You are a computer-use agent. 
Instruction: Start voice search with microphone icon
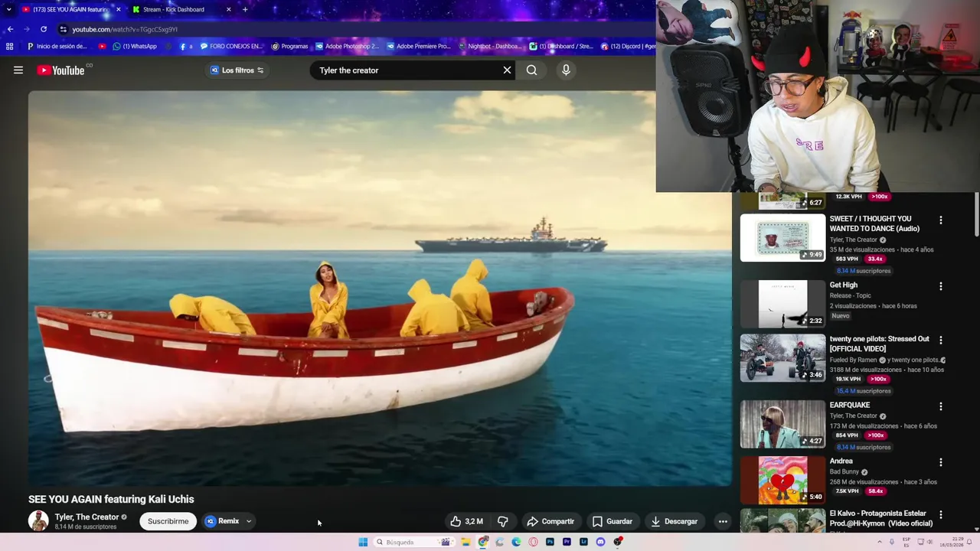point(566,70)
